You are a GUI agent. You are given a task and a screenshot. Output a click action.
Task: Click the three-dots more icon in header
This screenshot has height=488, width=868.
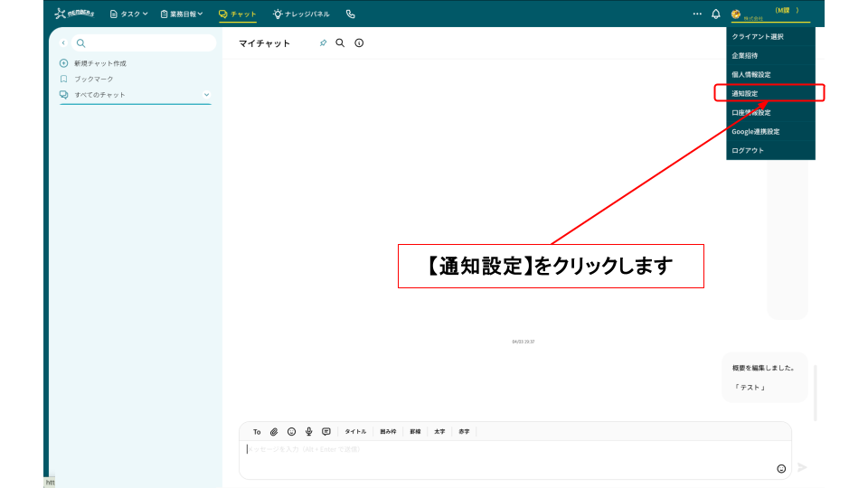697,14
